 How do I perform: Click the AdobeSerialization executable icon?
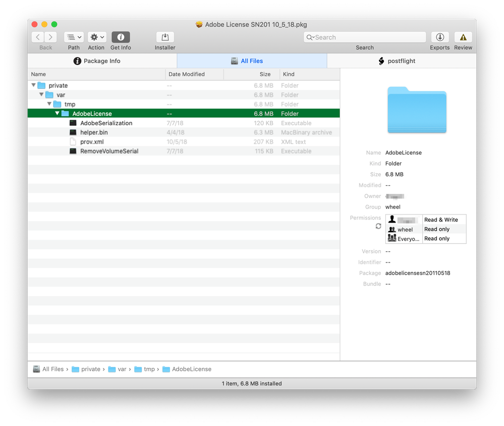point(73,123)
